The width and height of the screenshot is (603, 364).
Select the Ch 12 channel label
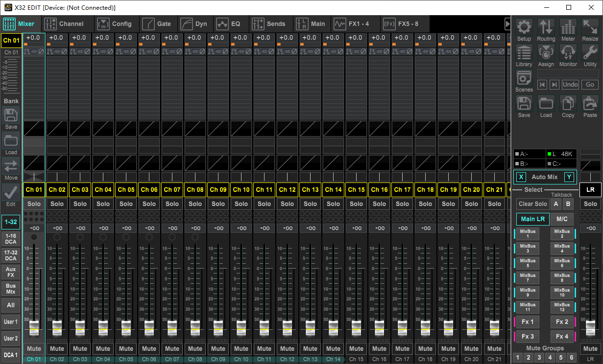(x=287, y=190)
